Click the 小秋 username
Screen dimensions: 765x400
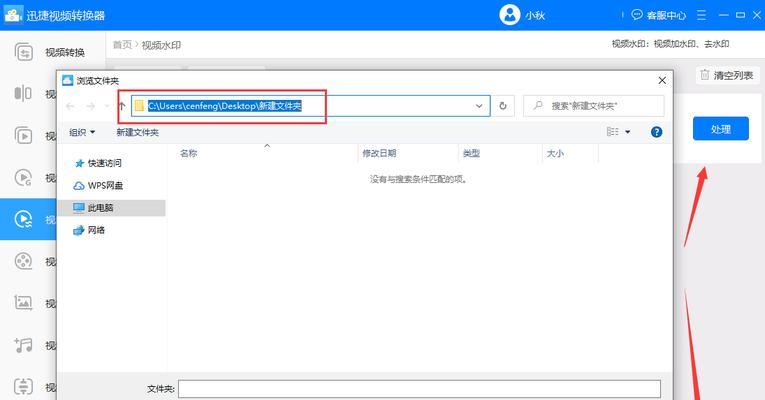click(x=535, y=15)
